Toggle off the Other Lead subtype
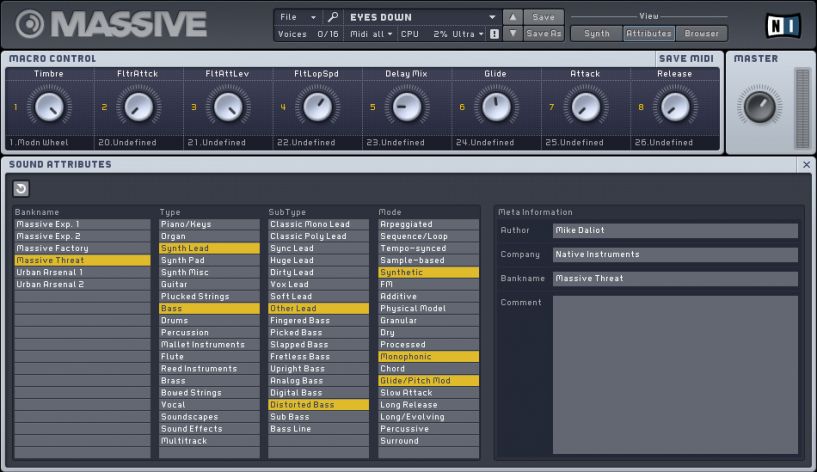Image resolution: width=817 pixels, height=472 pixels. [319, 308]
